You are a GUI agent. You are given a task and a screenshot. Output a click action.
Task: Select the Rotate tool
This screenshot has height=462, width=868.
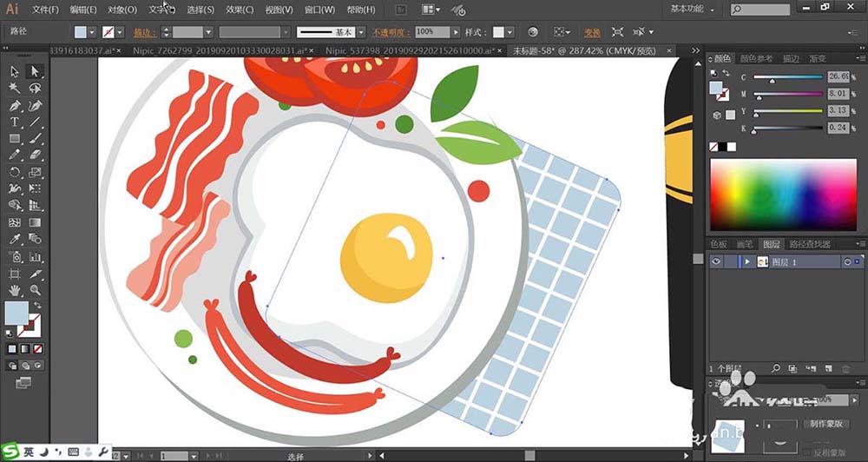point(15,172)
